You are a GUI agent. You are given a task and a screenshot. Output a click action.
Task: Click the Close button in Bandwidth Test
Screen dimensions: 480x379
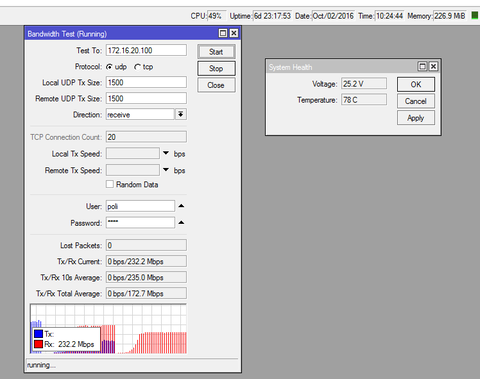pyautogui.click(x=216, y=85)
